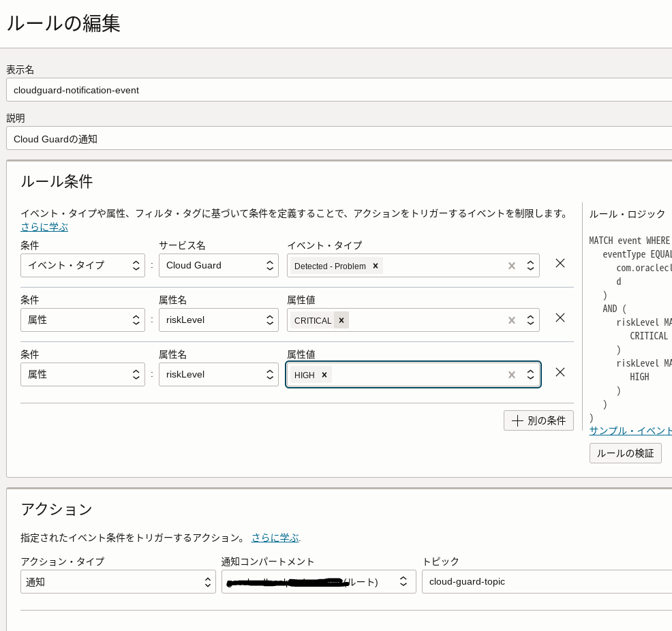This screenshot has height=631, width=672.
Task: Click the さらに学ぶ link under rule conditions
Action: [x=44, y=227]
